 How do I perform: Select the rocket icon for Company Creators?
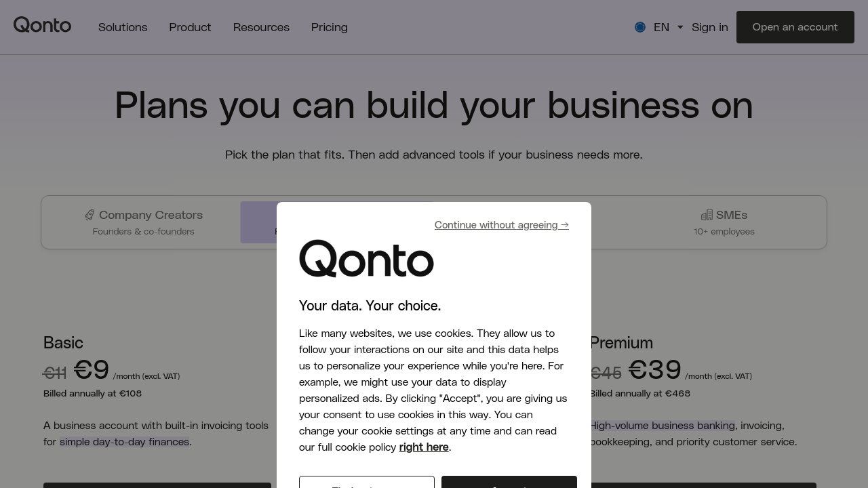coord(90,215)
